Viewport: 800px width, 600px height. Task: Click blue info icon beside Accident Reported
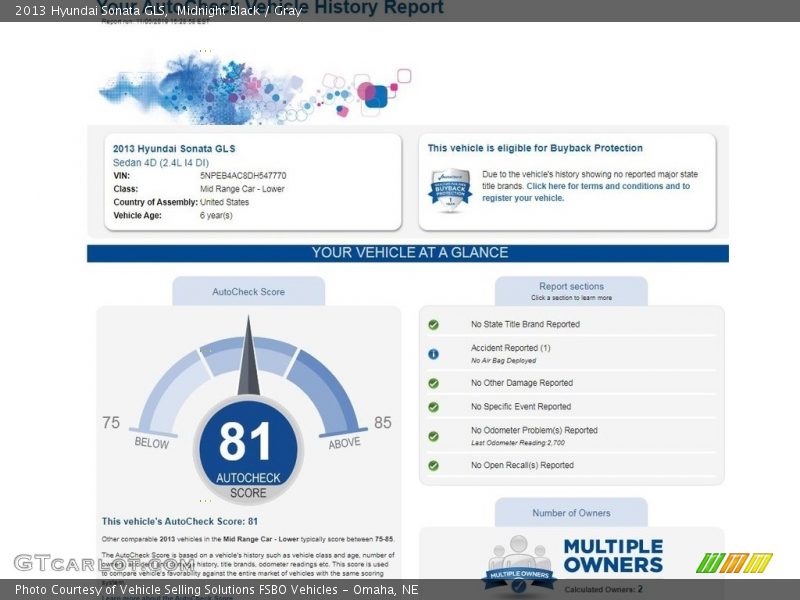433,354
